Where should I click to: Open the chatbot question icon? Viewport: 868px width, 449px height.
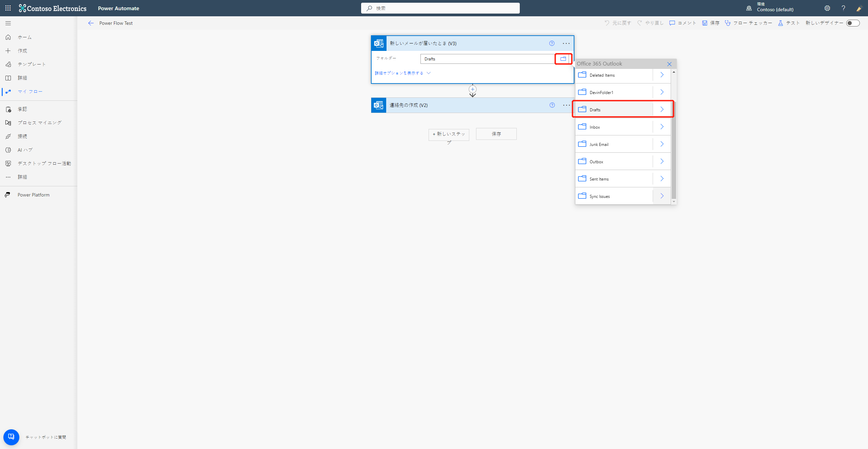point(11,437)
